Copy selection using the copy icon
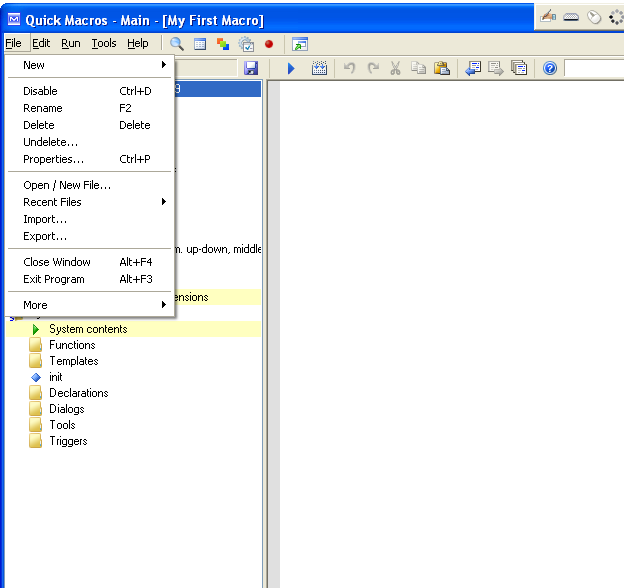Viewport: 624px width, 588px height. [x=418, y=68]
